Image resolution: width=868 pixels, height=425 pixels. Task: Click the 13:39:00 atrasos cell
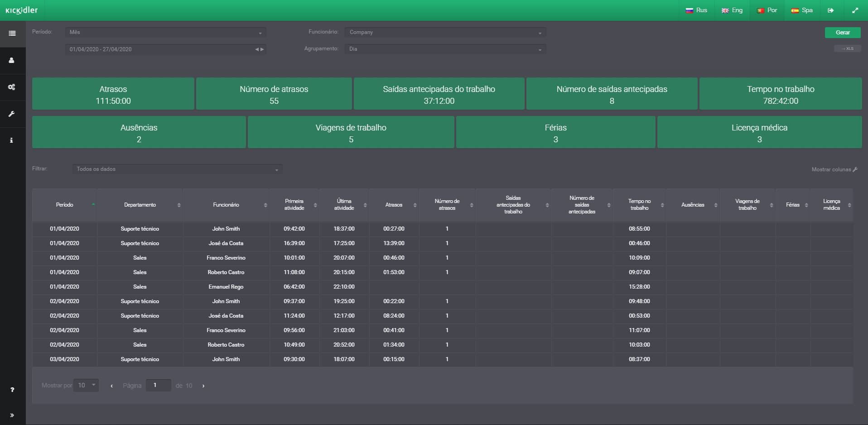[394, 243]
